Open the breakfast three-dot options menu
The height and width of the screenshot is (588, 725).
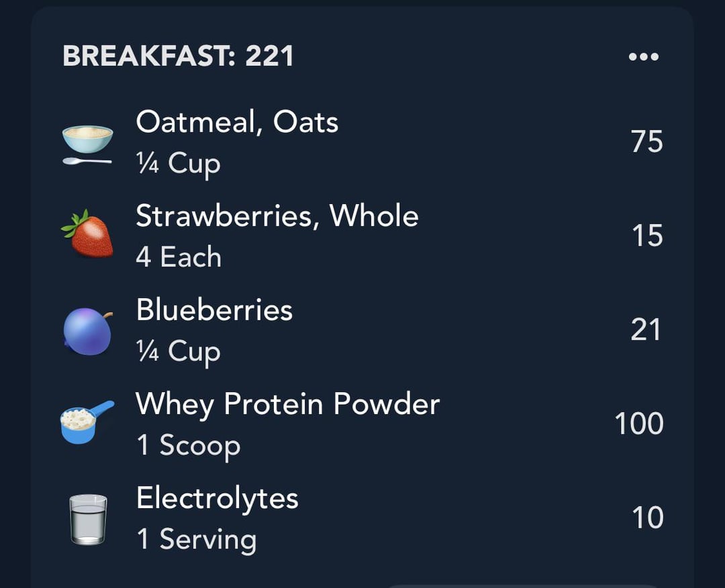(x=644, y=56)
